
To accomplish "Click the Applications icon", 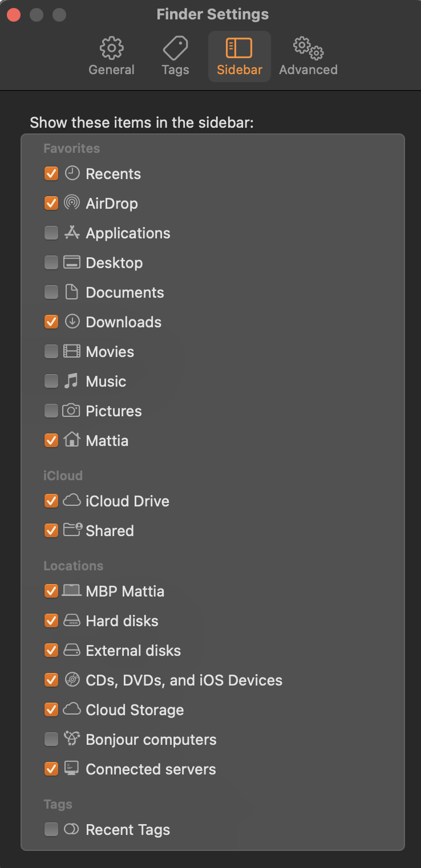I will (72, 233).
